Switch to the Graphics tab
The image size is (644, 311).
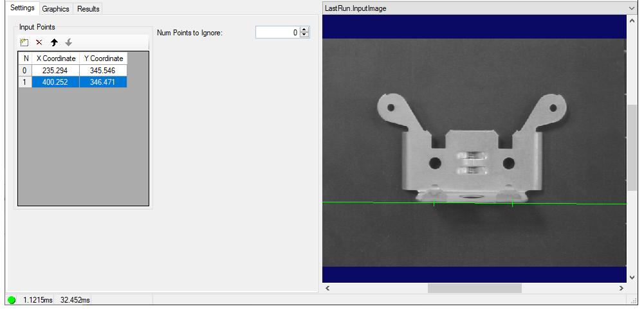click(55, 9)
